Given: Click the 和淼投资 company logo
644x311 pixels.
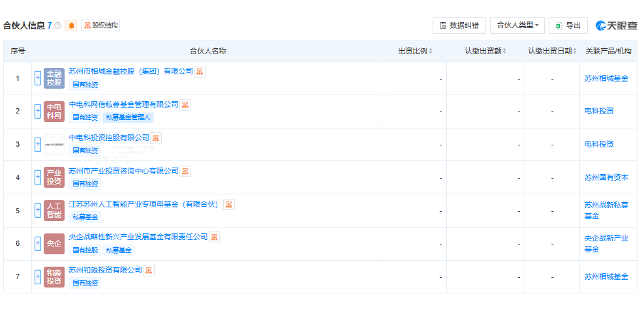Looking at the screenshot, I should point(54,277).
